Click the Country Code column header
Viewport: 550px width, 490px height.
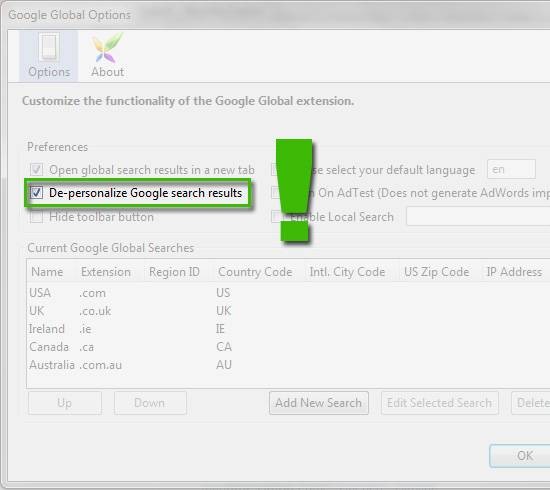[x=255, y=272]
